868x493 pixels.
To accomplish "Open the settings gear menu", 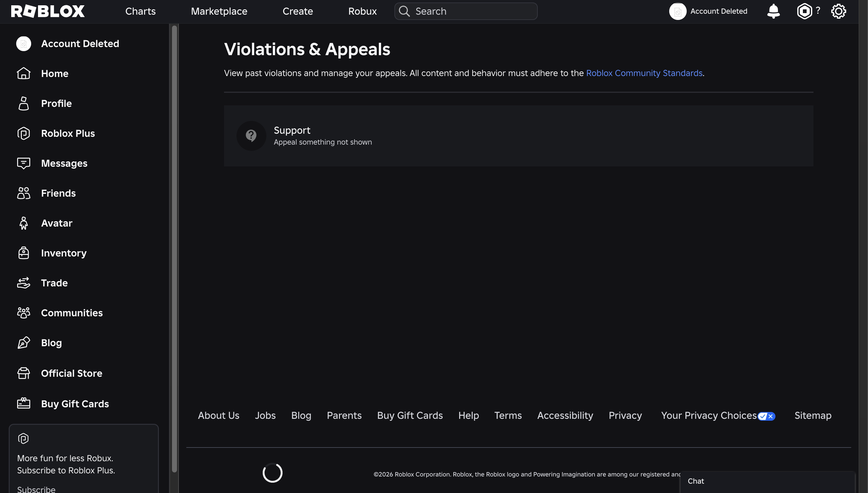I will pos(838,11).
